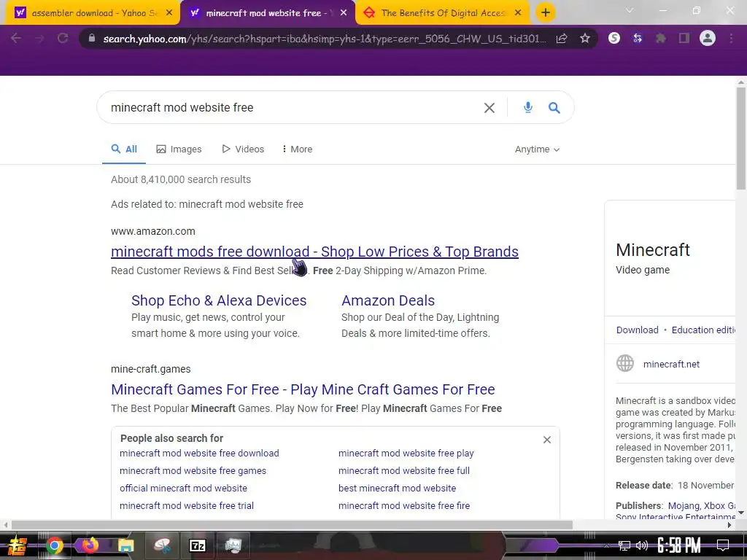Click the browser back arrow

16,38
